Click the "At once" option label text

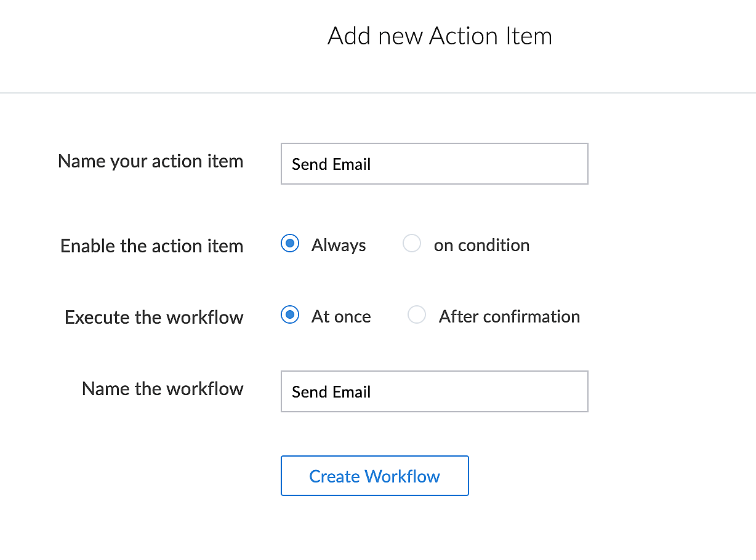(x=341, y=317)
